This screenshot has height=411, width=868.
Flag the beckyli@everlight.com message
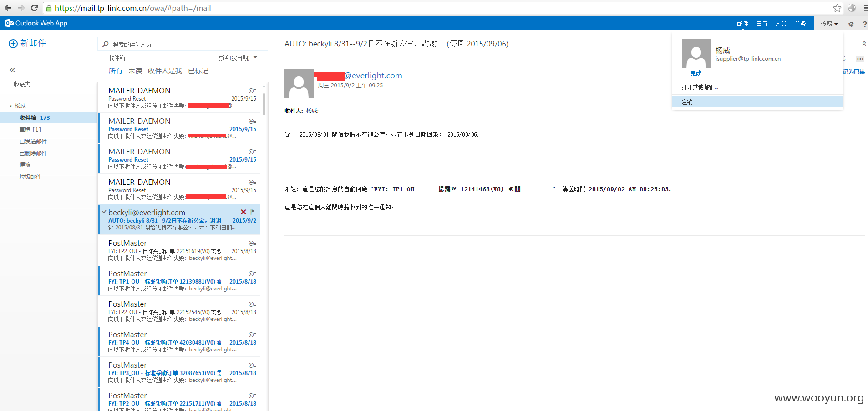point(253,212)
